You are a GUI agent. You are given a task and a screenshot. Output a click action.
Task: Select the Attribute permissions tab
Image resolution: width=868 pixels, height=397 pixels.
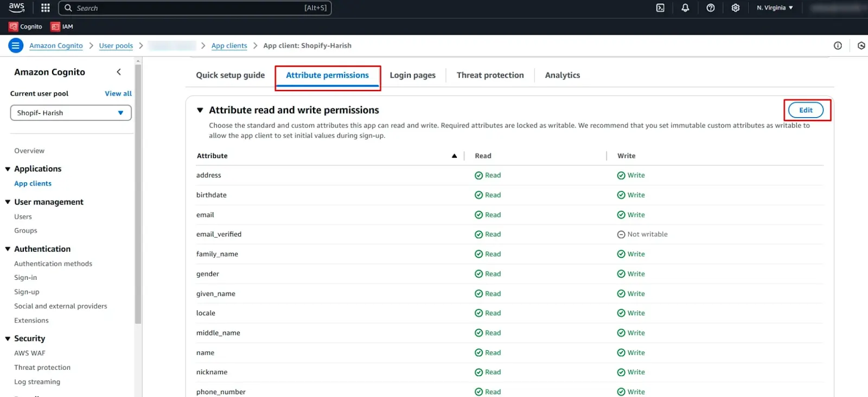[327, 75]
